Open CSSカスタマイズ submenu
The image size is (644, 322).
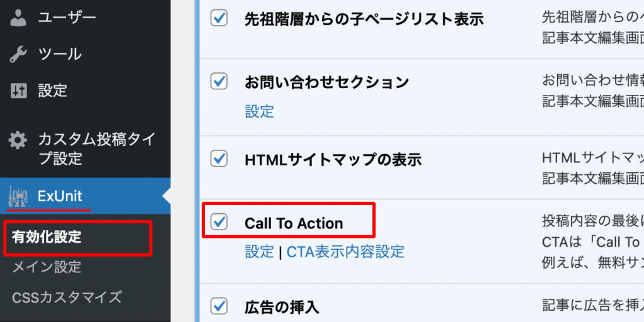point(67,297)
